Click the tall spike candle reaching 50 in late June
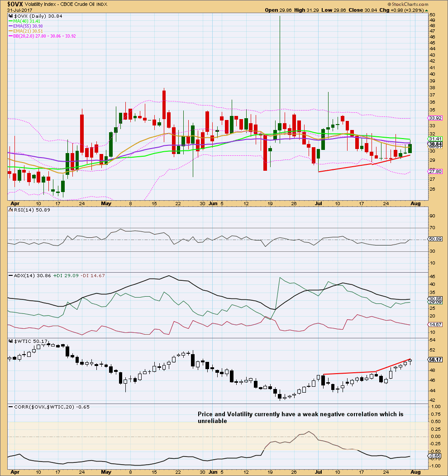Screen dimensions: 448x476 tap(280, 80)
